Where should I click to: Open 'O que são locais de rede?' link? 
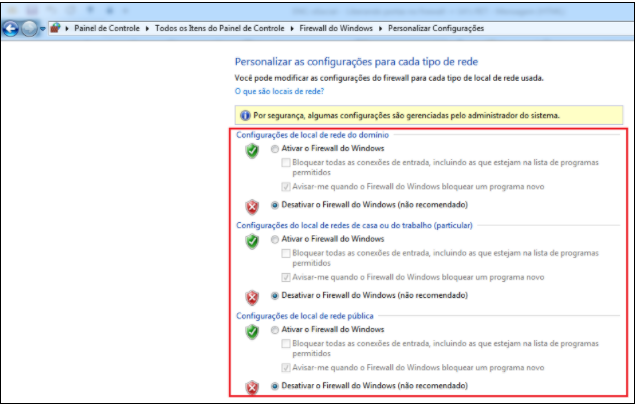[x=279, y=91]
